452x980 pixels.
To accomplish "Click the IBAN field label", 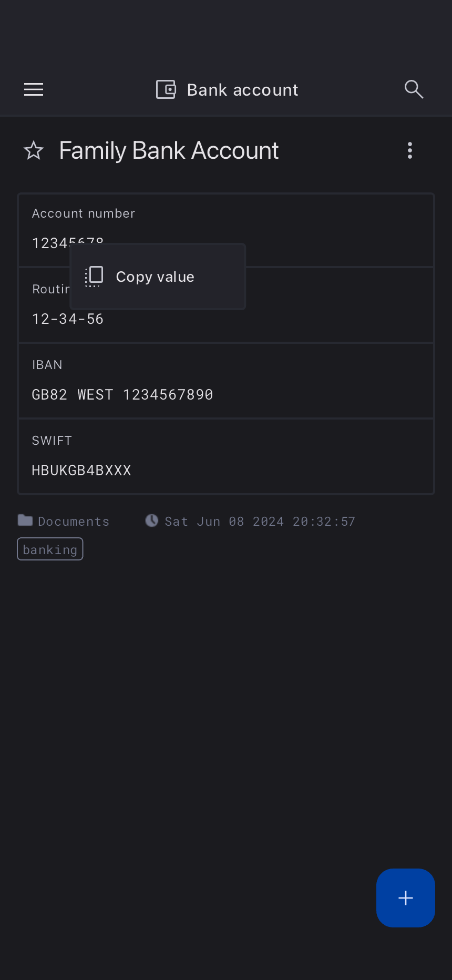I will click(47, 365).
